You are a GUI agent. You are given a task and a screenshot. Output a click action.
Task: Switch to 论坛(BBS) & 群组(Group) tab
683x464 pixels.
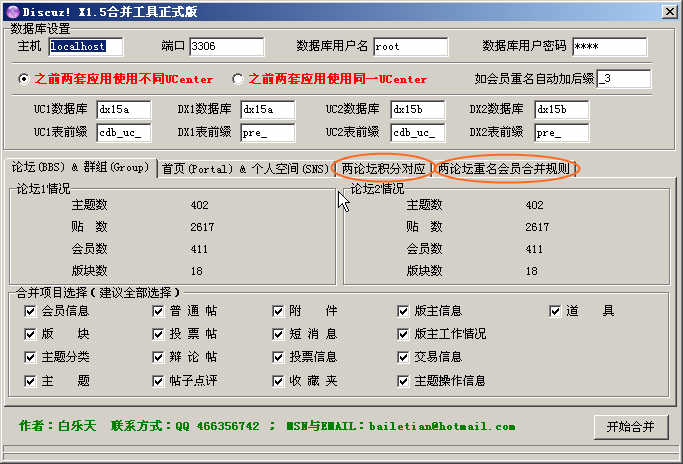point(81,167)
